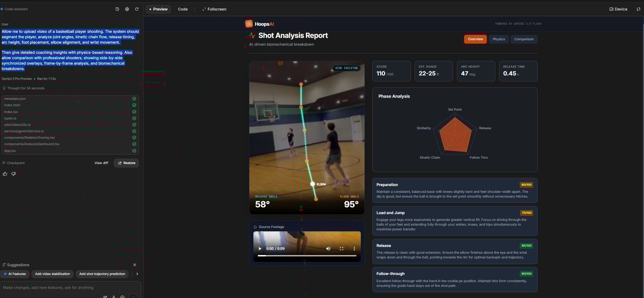The image size is (644, 298).
Task: Show more suggestions with the right chevron
Action: point(137,274)
